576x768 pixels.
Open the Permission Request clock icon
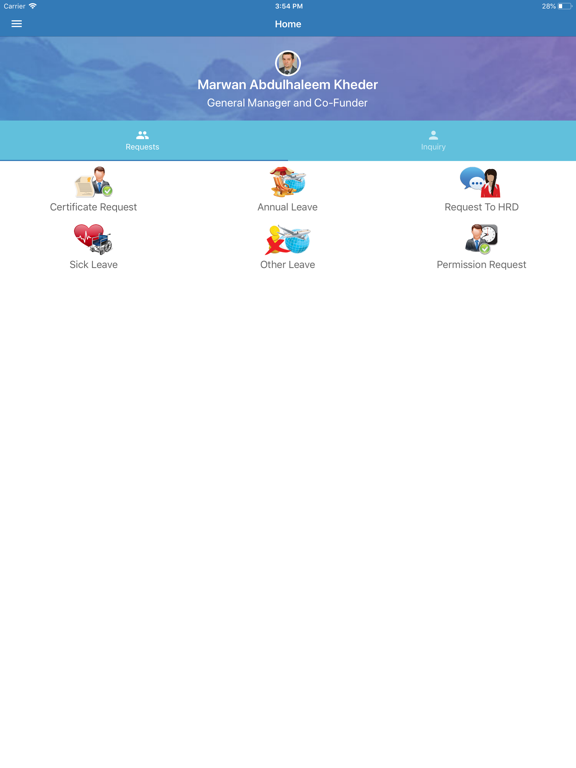481,239
